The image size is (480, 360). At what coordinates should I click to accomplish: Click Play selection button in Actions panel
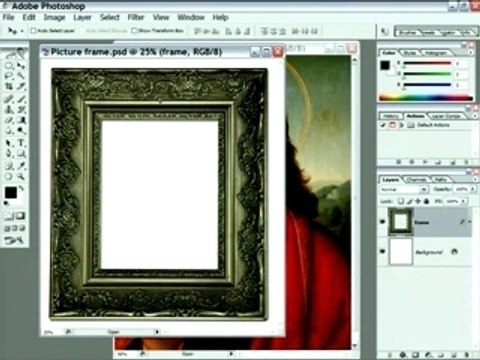(x=425, y=162)
